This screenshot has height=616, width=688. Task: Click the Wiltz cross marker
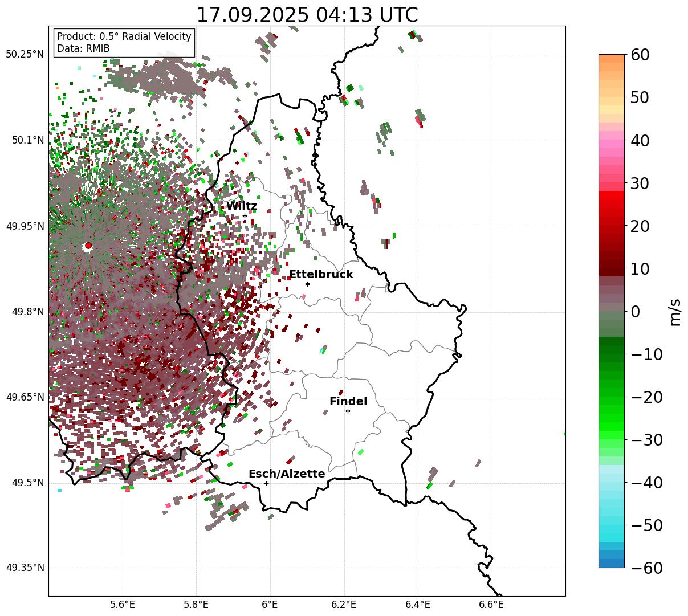245,215
